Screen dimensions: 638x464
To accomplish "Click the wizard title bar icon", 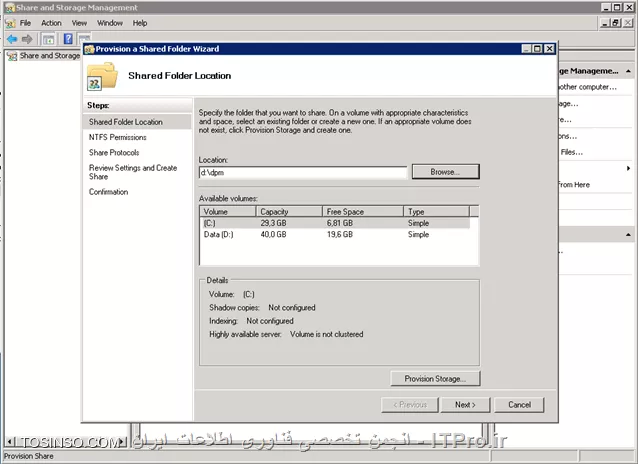I will click(x=89, y=49).
